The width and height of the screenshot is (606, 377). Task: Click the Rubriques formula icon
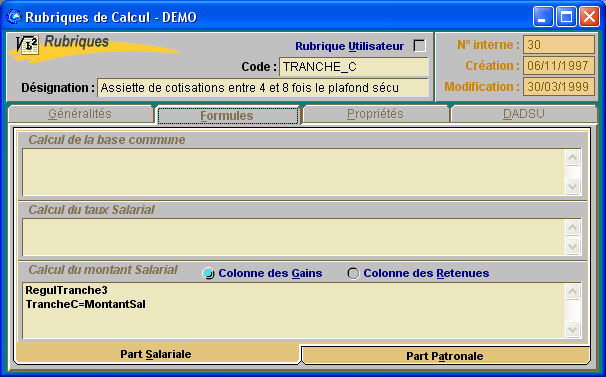(x=27, y=45)
